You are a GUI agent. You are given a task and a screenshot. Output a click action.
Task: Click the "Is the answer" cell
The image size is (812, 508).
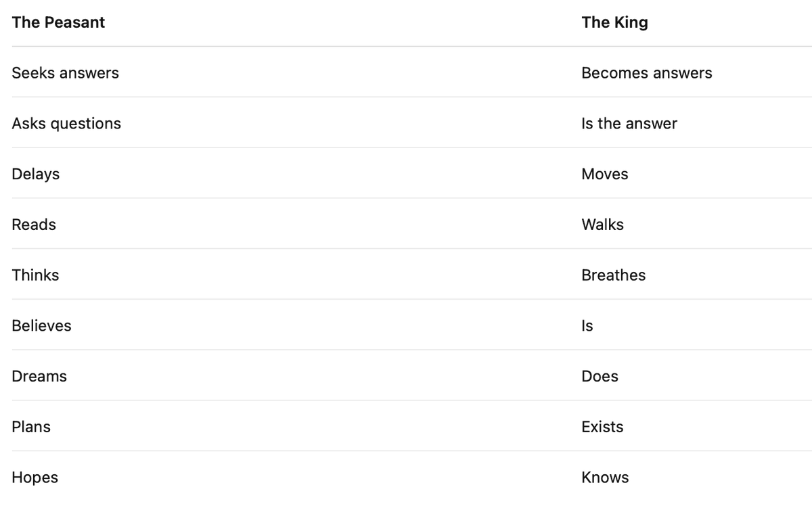629,124
